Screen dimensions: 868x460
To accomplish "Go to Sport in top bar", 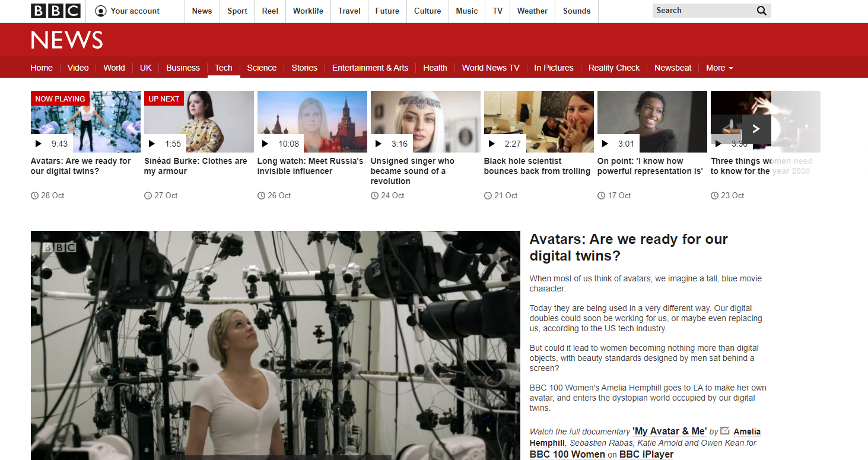I will 237,11.
